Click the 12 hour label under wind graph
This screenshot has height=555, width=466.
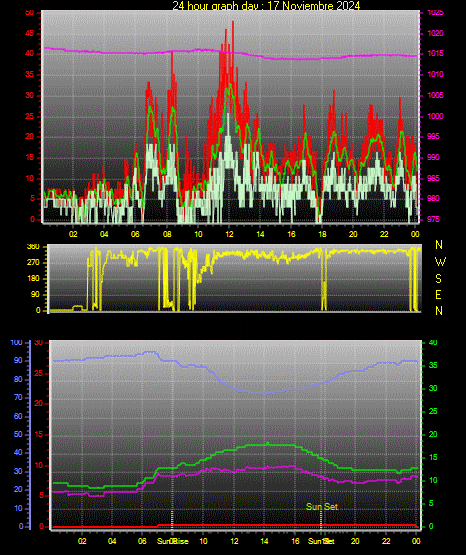click(x=229, y=234)
